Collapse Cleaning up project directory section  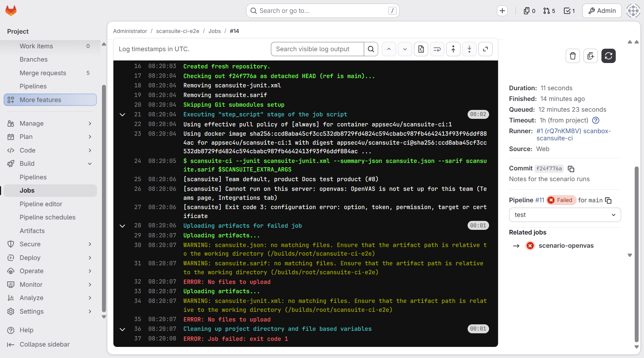coord(122,329)
